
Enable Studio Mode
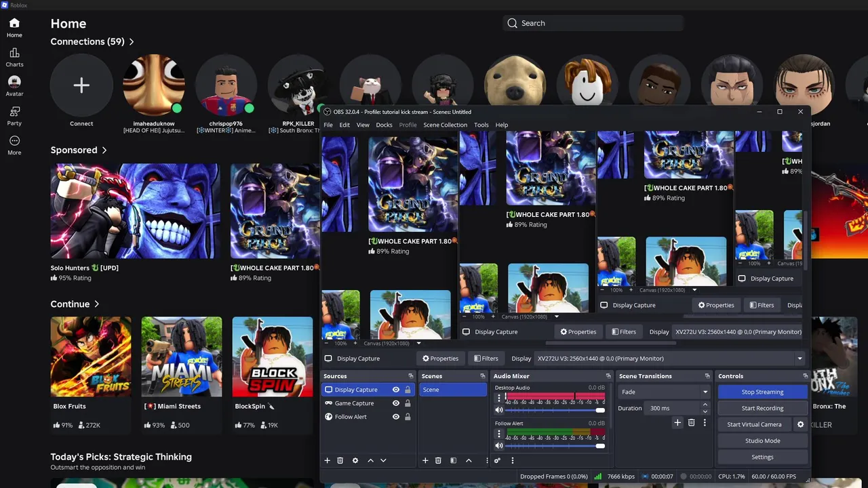coord(762,441)
